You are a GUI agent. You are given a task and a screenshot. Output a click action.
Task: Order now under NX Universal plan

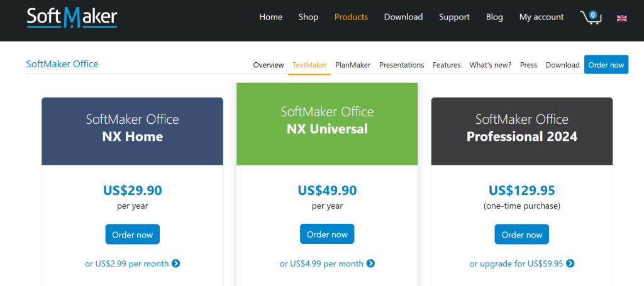click(327, 234)
